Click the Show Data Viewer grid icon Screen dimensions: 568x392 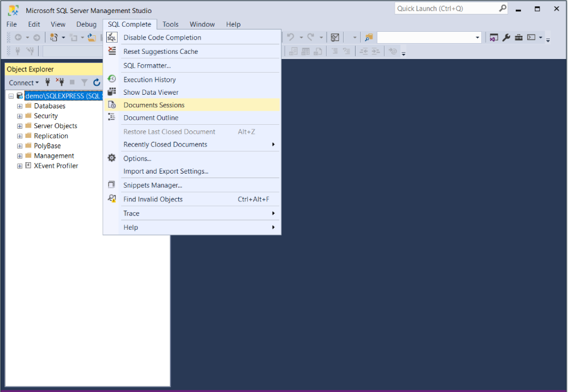(111, 91)
